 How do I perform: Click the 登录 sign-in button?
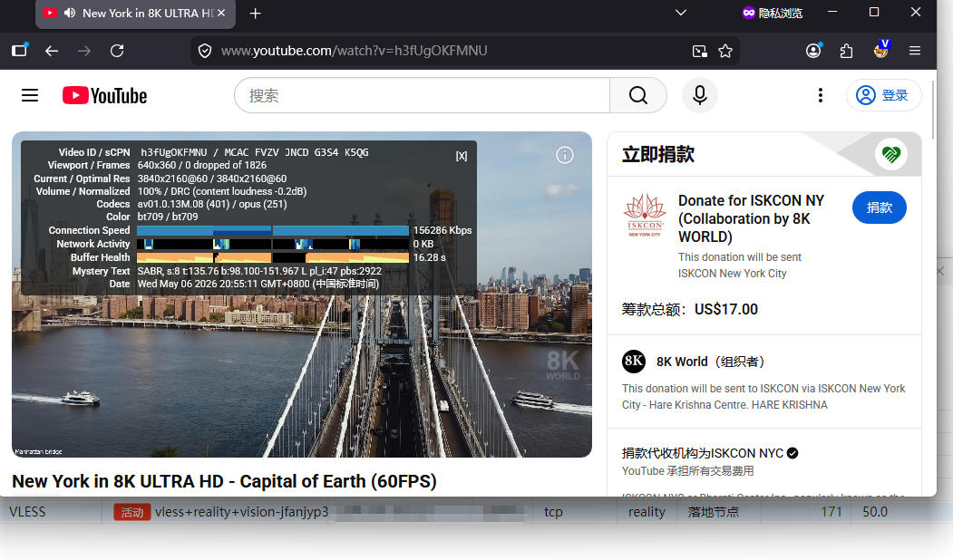point(883,95)
